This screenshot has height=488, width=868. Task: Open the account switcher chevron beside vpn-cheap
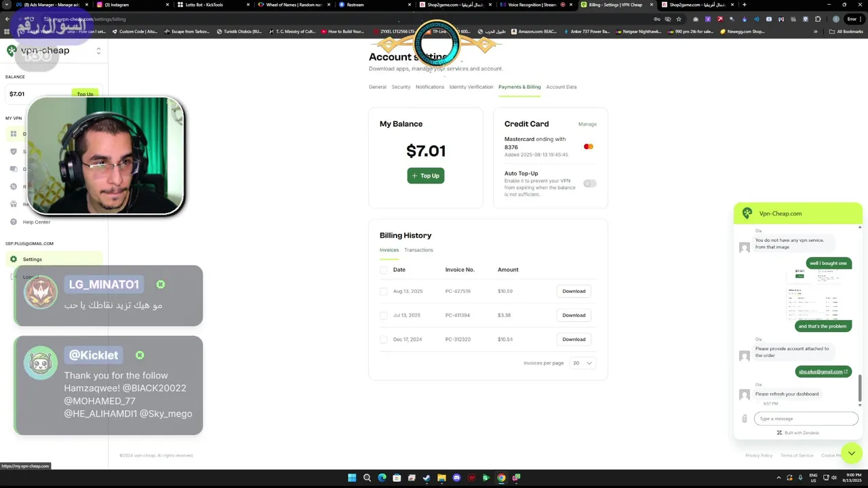98,51
